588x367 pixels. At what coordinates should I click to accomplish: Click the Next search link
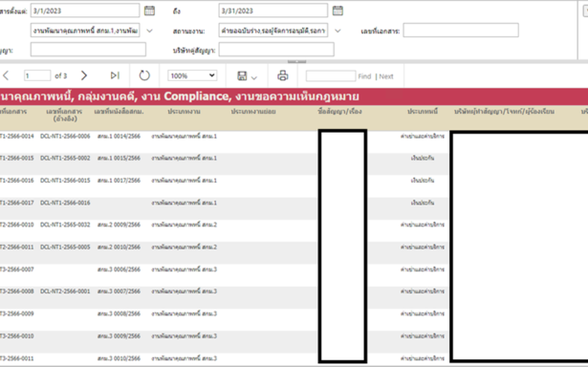coord(386,76)
